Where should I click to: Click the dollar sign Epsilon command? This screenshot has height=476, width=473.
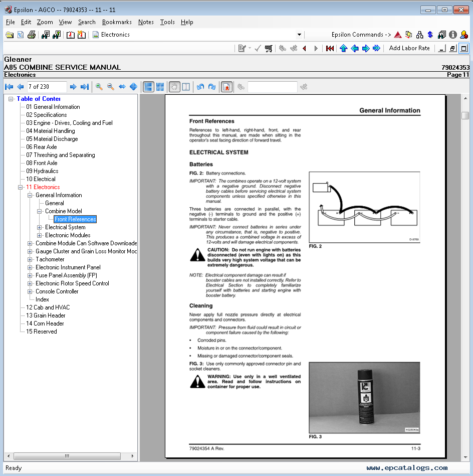click(430, 35)
